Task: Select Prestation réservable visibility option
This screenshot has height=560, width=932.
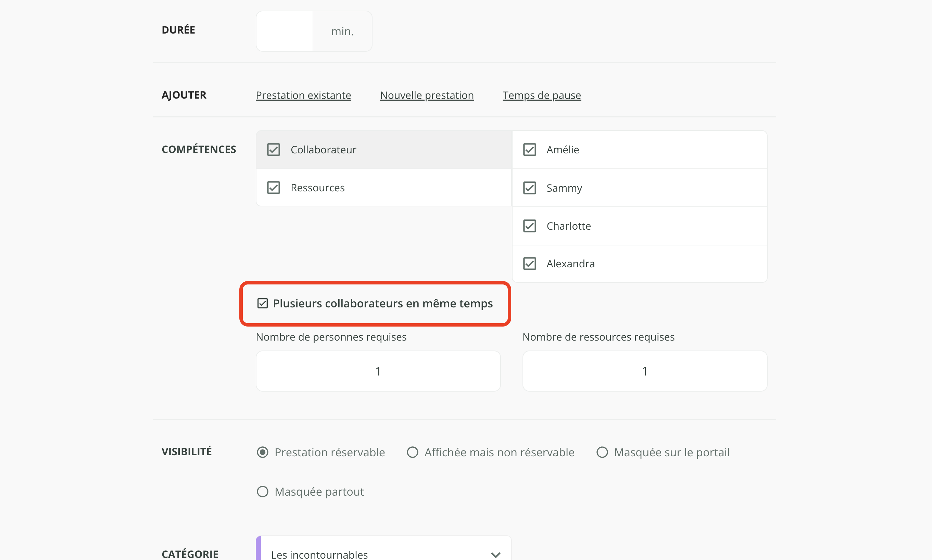Action: coord(262,452)
